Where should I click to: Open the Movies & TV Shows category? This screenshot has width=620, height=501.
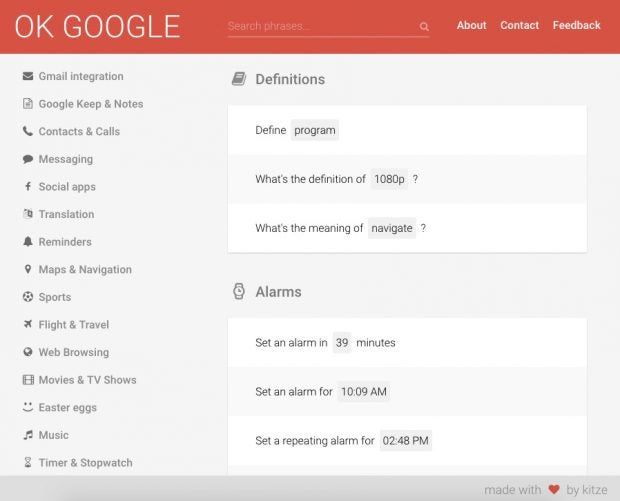tap(87, 380)
